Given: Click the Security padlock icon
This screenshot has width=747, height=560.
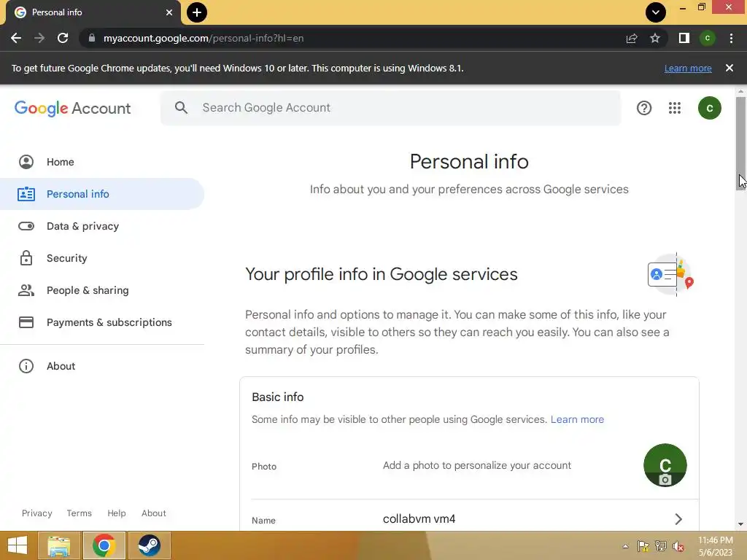Looking at the screenshot, I should tap(26, 258).
